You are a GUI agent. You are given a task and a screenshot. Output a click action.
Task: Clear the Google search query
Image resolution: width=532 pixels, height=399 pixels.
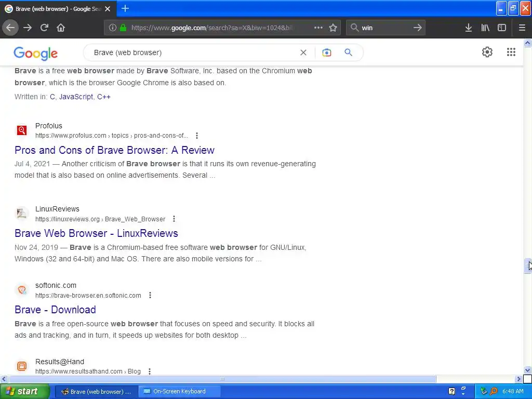point(303,52)
